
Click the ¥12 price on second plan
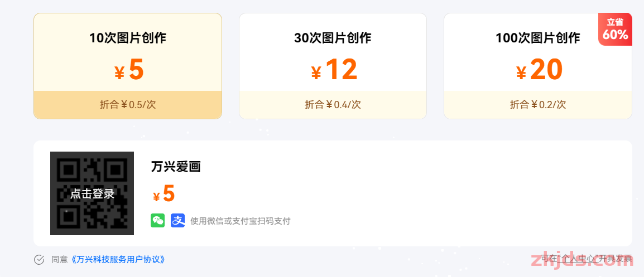(x=334, y=70)
